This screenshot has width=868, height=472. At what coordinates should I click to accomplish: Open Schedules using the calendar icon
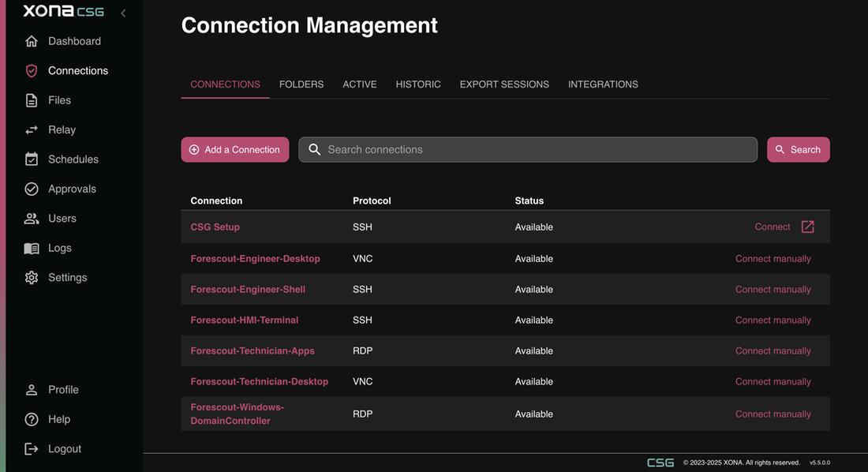pos(32,159)
